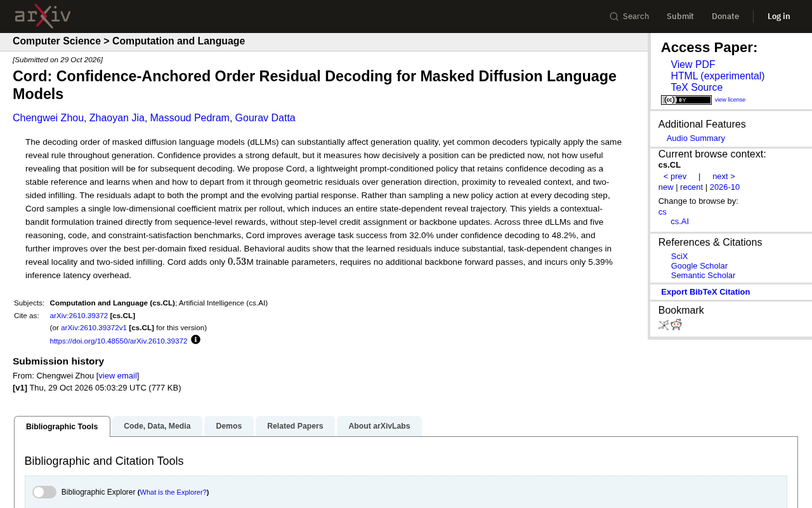
Task: Click 'What is the Explorer?' link
Action: point(173,492)
